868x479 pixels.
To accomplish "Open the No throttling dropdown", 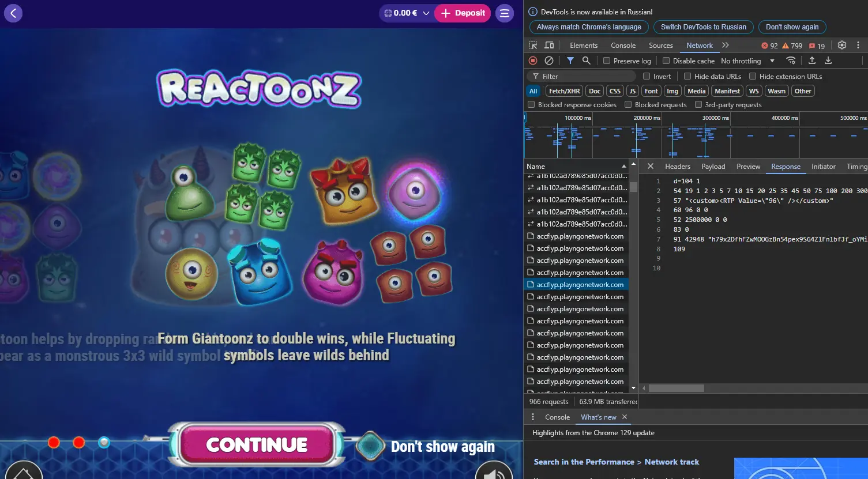I will (x=747, y=61).
